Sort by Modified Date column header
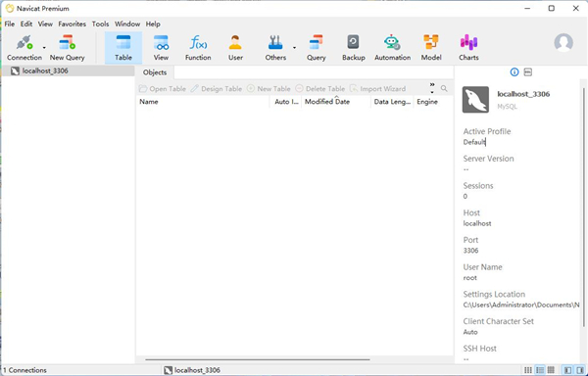The height and width of the screenshot is (376, 588). (327, 102)
